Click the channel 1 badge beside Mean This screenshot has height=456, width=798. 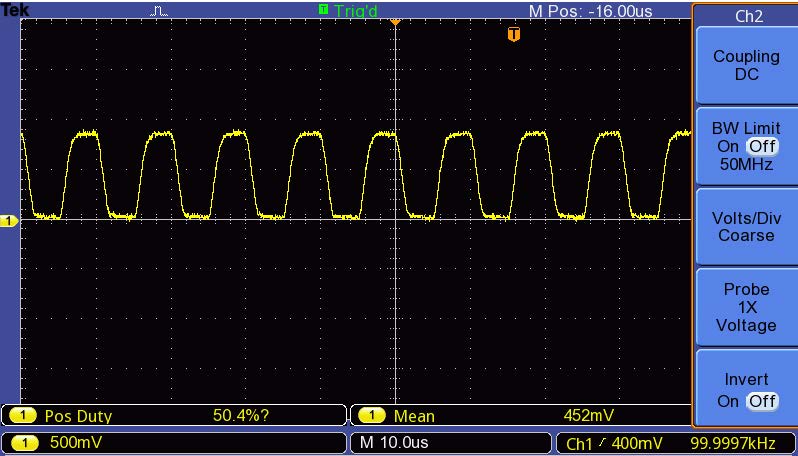coord(372,416)
